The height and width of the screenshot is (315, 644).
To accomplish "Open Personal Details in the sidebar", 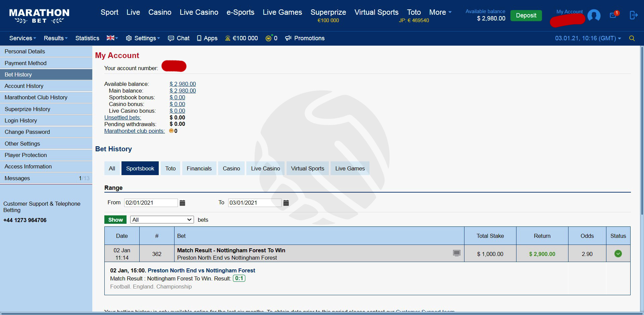I will pos(46,51).
